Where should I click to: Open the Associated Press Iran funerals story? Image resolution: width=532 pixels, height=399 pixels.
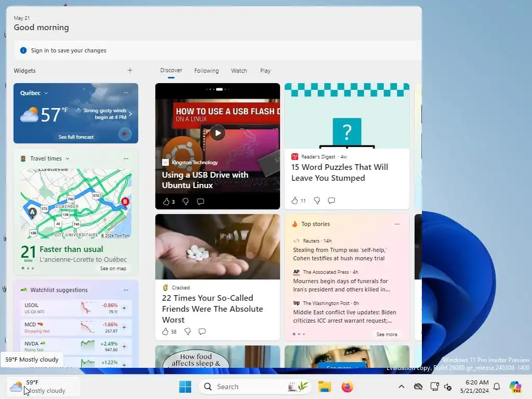point(341,285)
